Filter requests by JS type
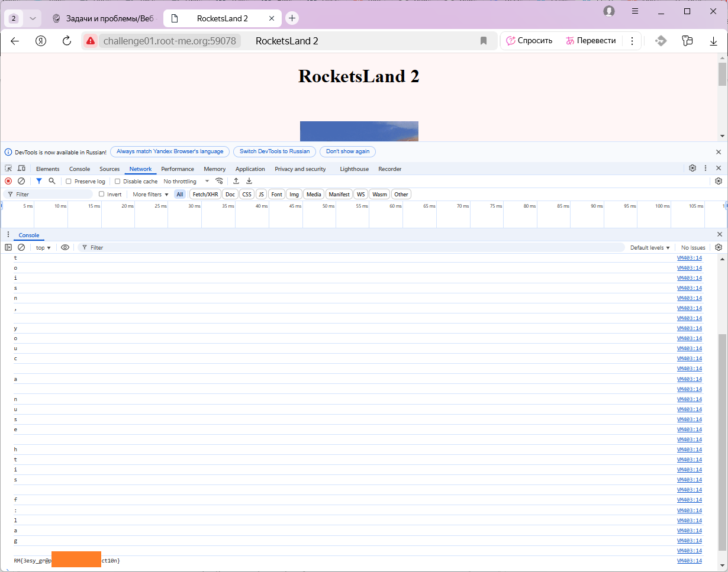Screen dimensions: 728x572 pyautogui.click(x=261, y=194)
